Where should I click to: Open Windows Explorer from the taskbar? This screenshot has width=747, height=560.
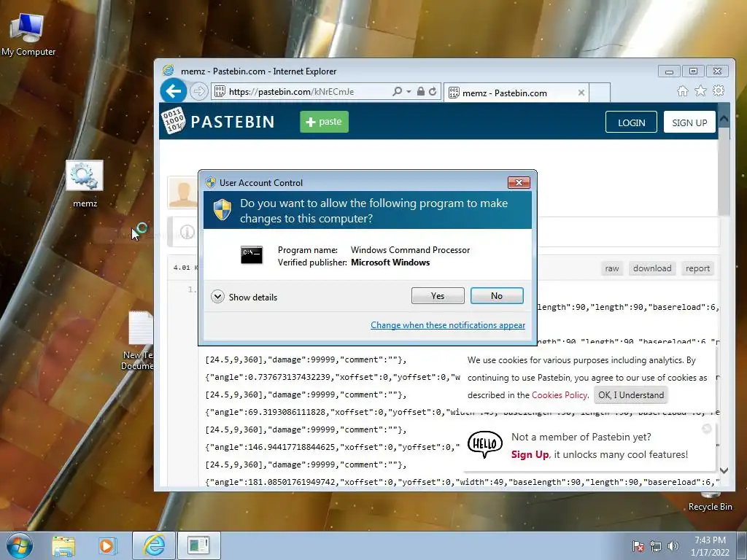(x=63, y=545)
